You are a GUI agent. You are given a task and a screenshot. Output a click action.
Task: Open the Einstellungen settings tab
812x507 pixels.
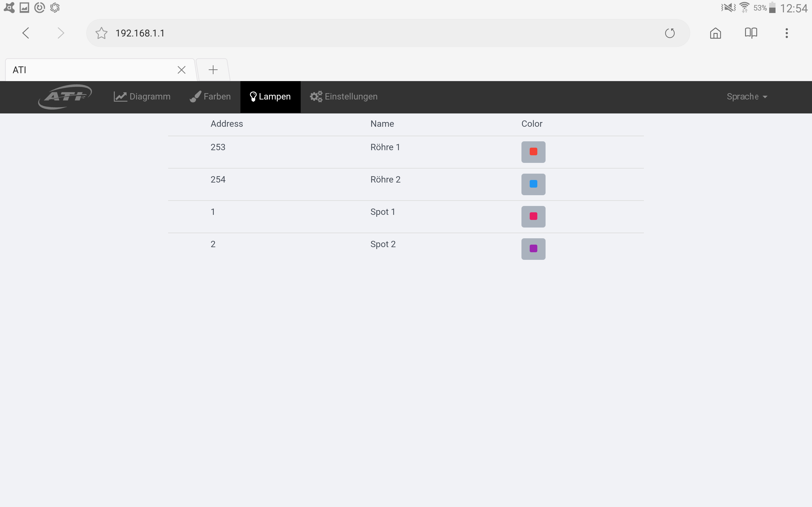(x=344, y=97)
